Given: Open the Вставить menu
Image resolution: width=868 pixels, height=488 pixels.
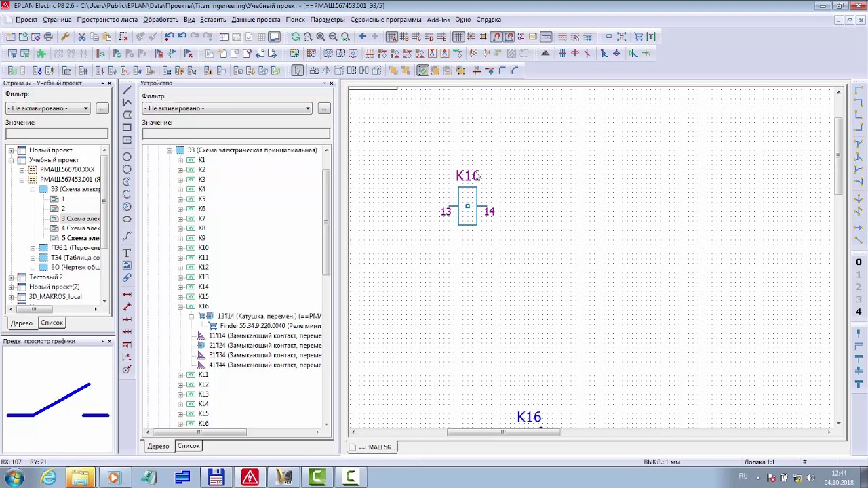Looking at the screenshot, I should 213,20.
